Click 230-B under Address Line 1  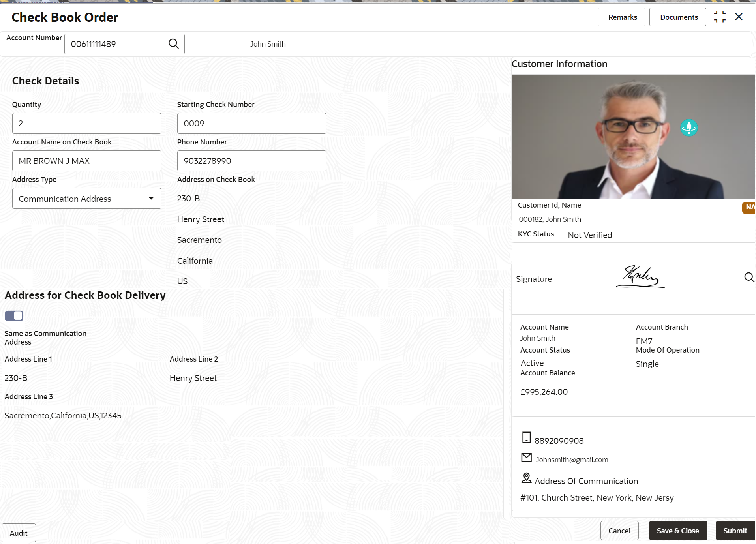click(16, 378)
